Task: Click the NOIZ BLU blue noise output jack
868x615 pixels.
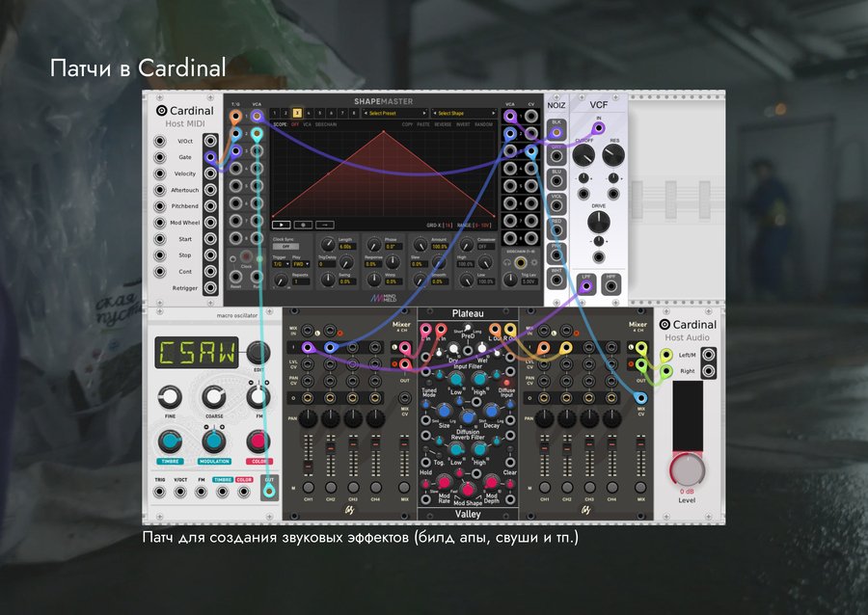Action: point(556,181)
